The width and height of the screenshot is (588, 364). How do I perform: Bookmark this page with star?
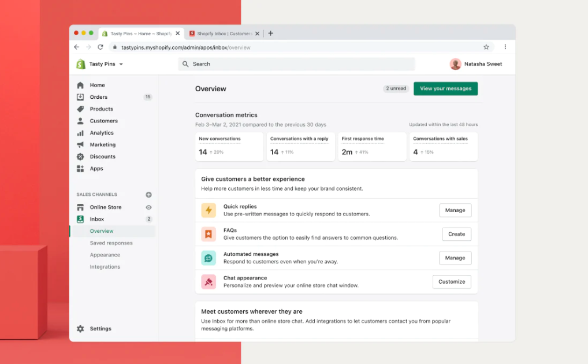(486, 47)
